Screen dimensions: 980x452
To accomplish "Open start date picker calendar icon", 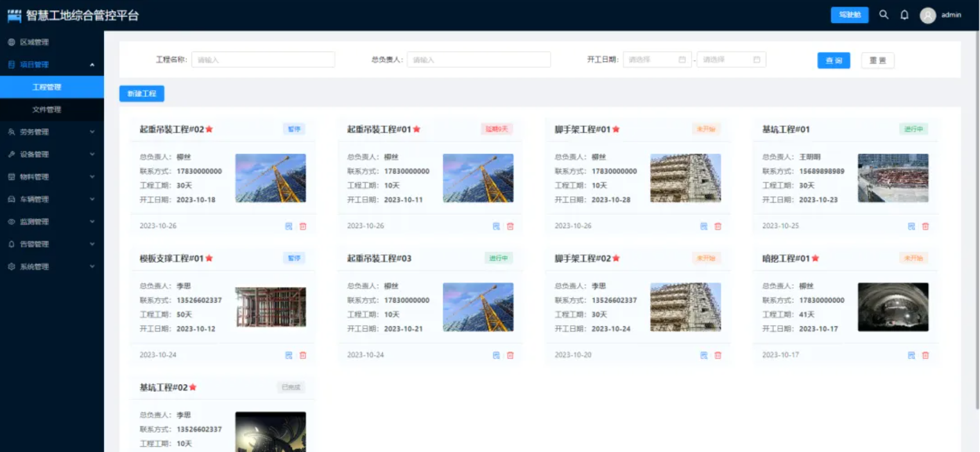I will [682, 60].
